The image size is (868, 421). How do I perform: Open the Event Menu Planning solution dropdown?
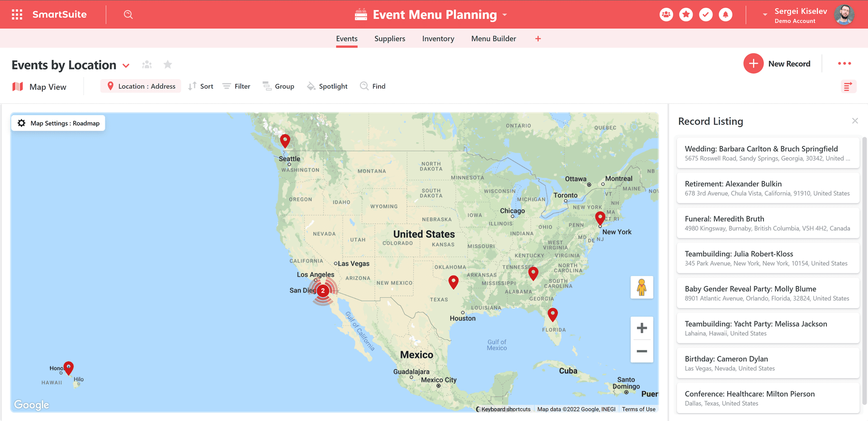point(505,15)
